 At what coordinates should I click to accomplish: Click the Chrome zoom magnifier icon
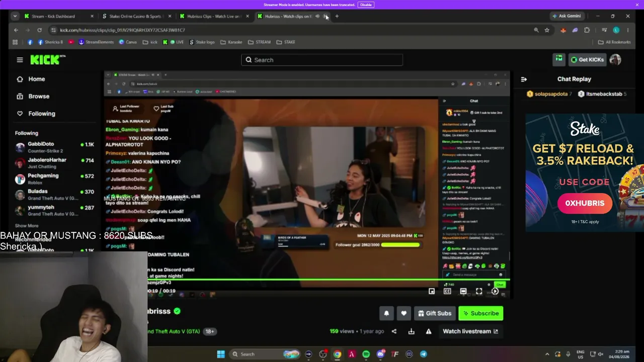coord(536,30)
